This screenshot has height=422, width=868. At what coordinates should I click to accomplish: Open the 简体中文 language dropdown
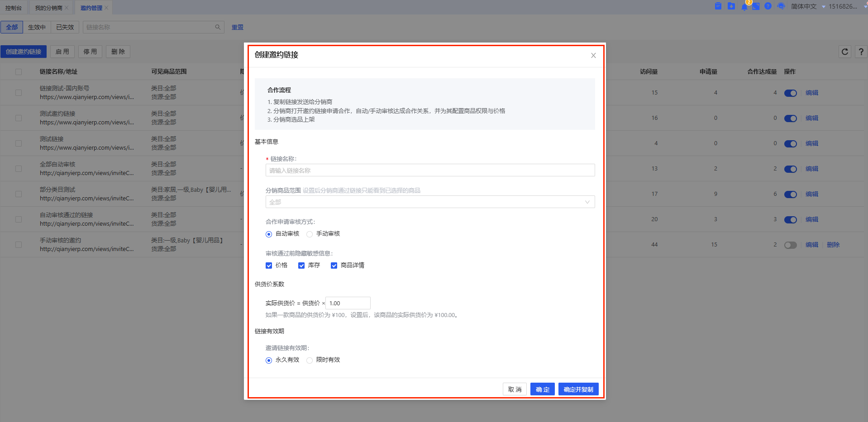(808, 6)
